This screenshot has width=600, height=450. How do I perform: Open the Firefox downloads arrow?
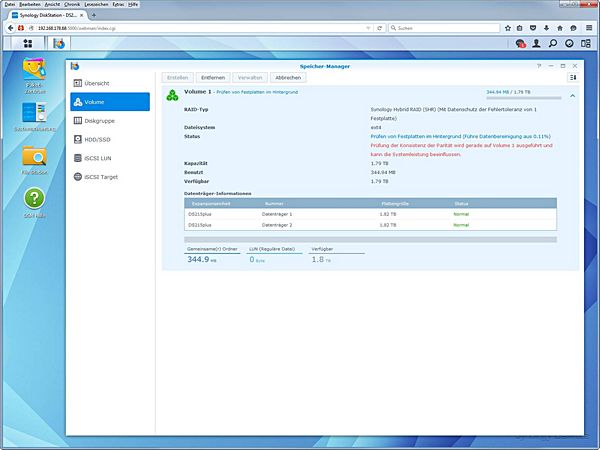pos(546,28)
